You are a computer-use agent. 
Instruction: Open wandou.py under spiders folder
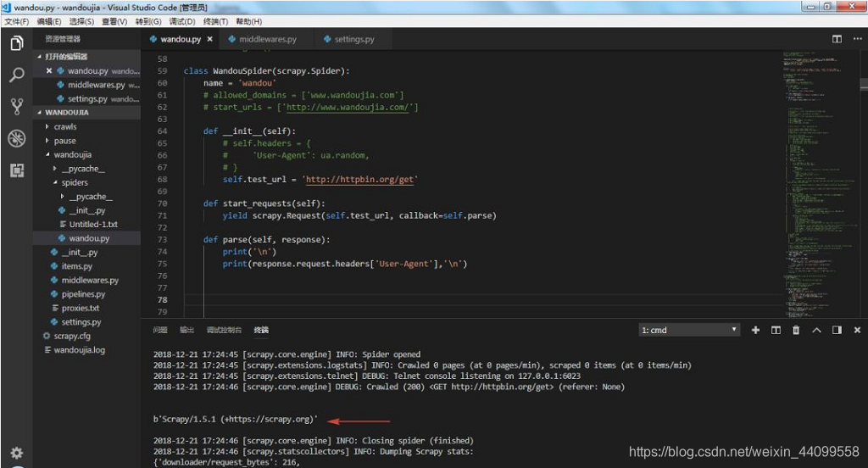[86, 238]
